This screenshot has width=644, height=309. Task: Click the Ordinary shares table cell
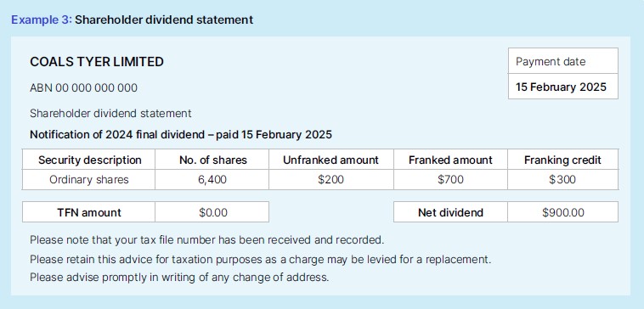tap(88, 179)
